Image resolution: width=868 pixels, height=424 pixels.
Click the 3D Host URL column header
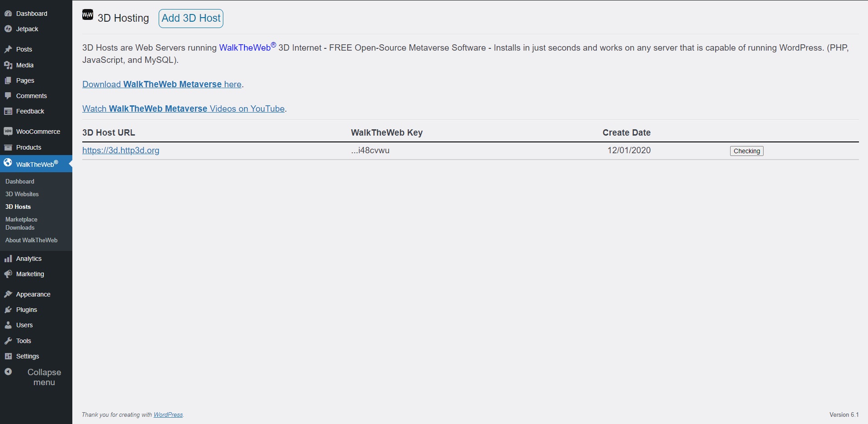(x=108, y=132)
